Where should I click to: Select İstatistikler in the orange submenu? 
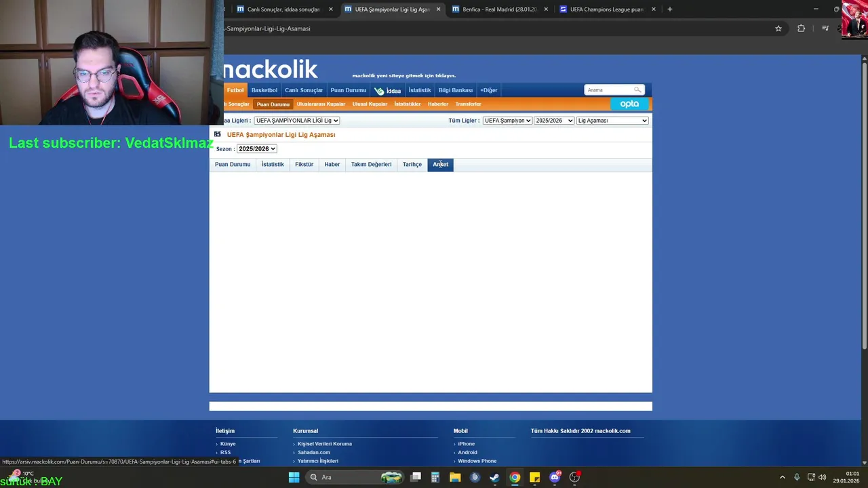408,104
